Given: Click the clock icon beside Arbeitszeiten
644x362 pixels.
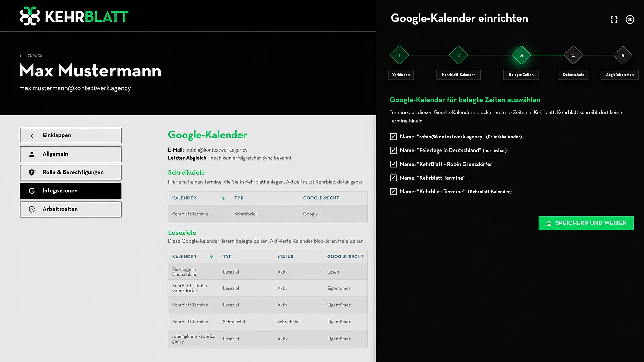Looking at the screenshot, I should click(x=32, y=209).
